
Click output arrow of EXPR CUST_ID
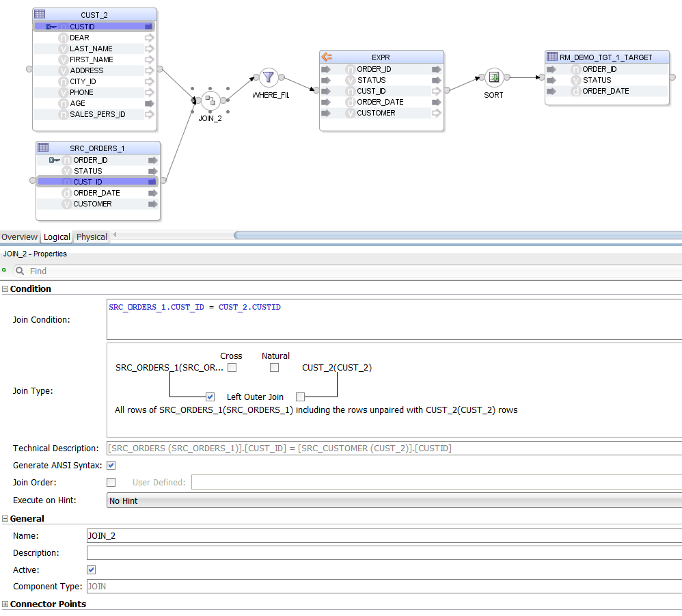pyautogui.click(x=436, y=91)
